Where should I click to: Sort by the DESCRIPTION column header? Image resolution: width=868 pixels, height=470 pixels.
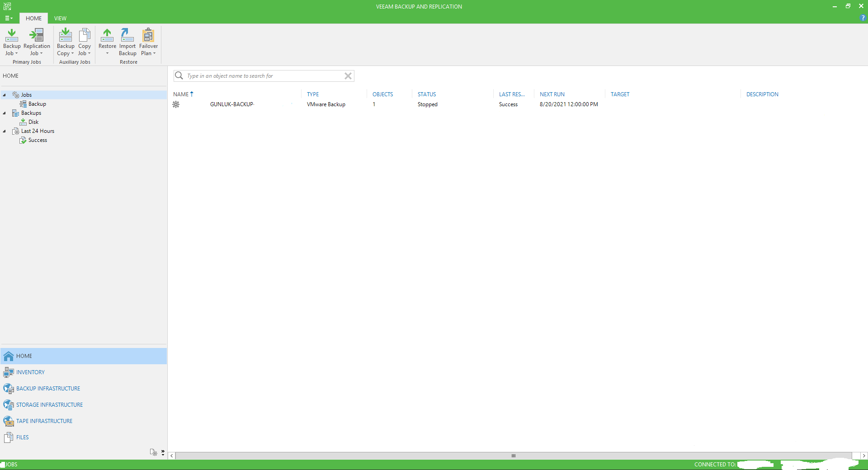coord(762,94)
